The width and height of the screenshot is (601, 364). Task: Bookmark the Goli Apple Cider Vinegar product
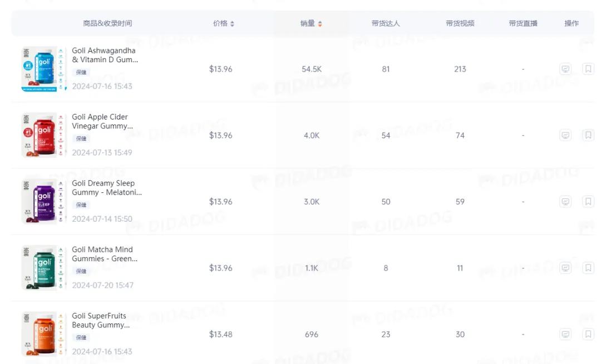click(588, 136)
